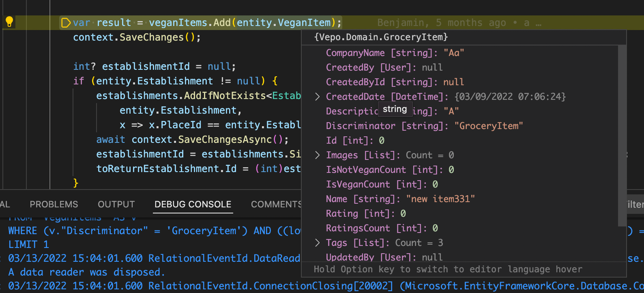Click the yellow lightbulb code action icon
The width and height of the screenshot is (644, 293).
click(9, 22)
